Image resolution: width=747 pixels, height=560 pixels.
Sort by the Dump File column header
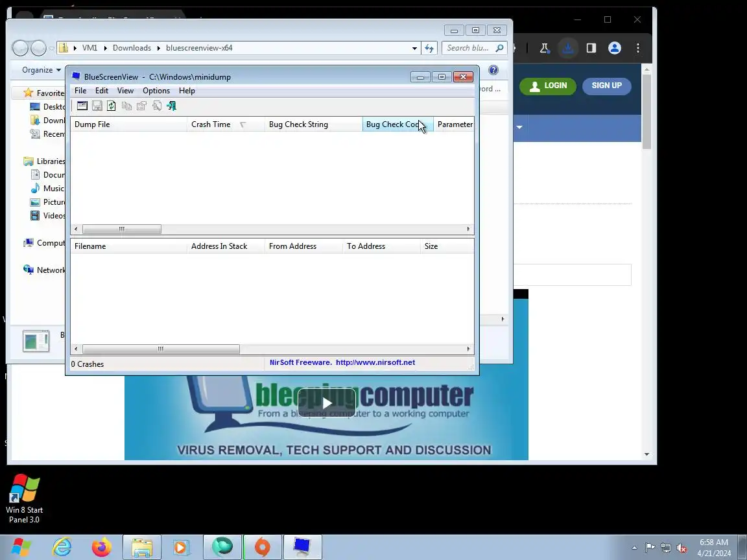pyautogui.click(x=128, y=124)
